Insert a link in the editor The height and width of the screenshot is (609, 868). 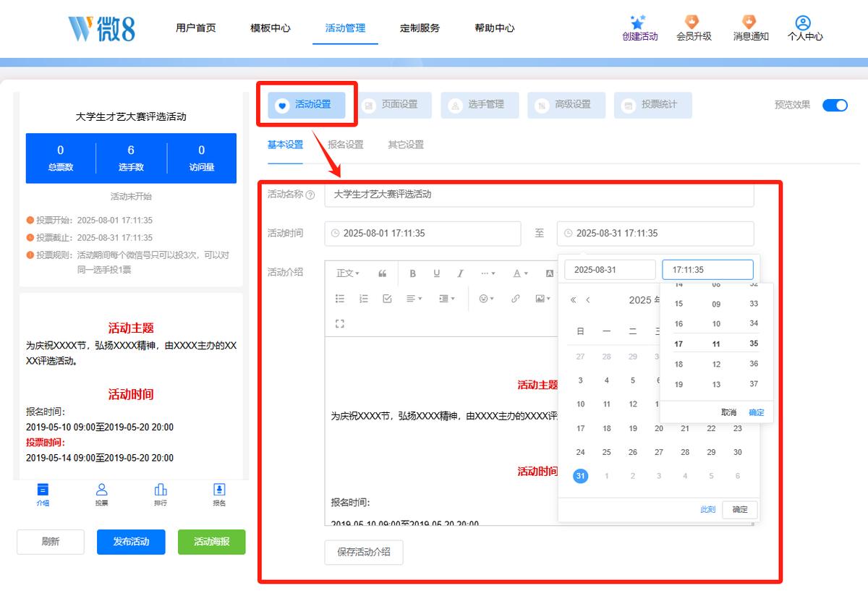pyautogui.click(x=515, y=299)
